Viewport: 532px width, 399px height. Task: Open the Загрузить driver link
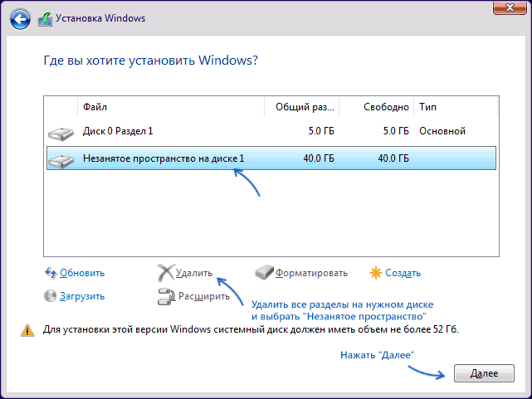[x=82, y=296]
